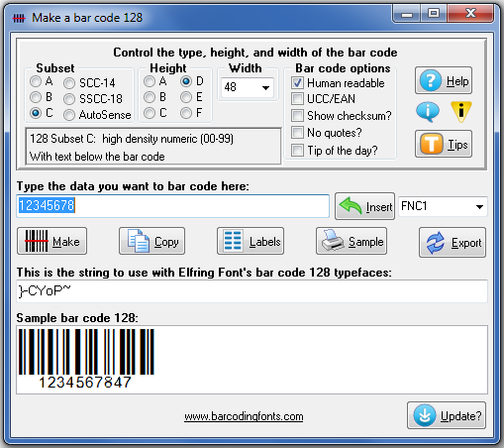Open the Labels button
This screenshot has width=504, height=448.
coord(251,241)
